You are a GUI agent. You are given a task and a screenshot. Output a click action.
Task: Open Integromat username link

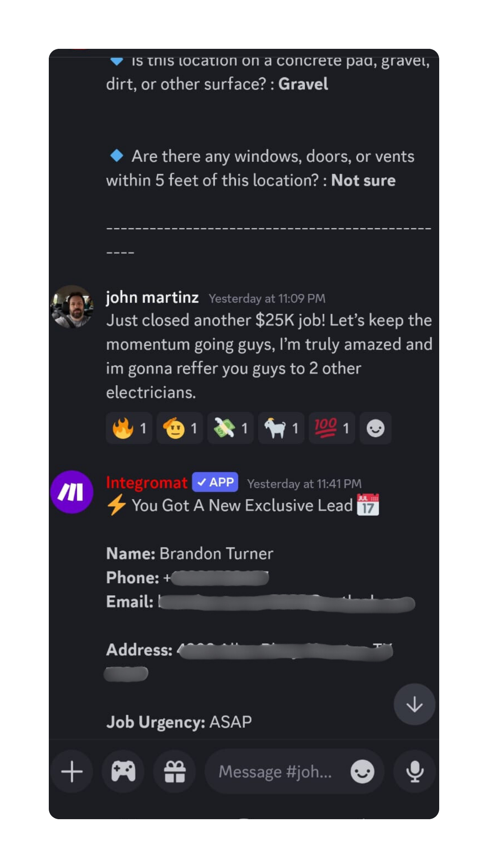click(146, 483)
